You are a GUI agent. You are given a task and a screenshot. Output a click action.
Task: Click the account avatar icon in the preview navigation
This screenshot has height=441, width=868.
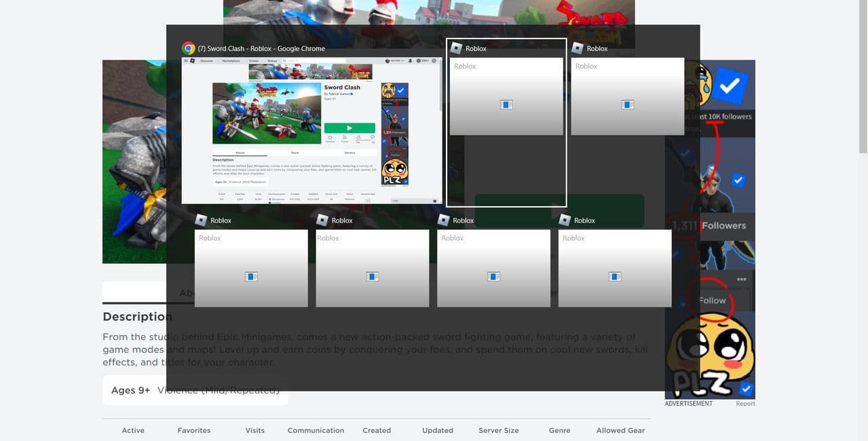(410, 60)
